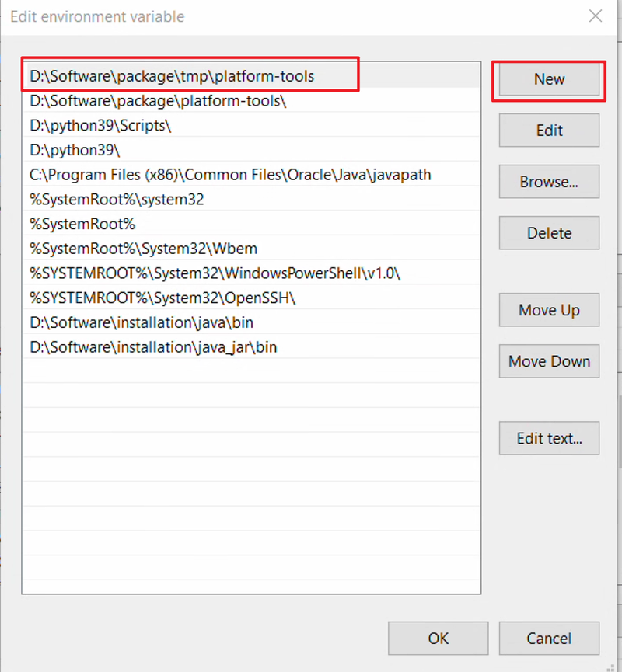Click the New button

coord(549,79)
